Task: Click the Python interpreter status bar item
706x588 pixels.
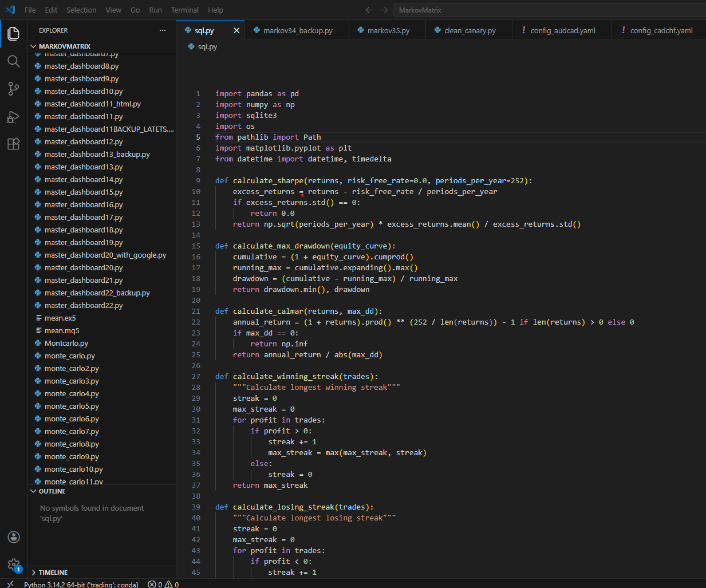Action: tap(81, 585)
